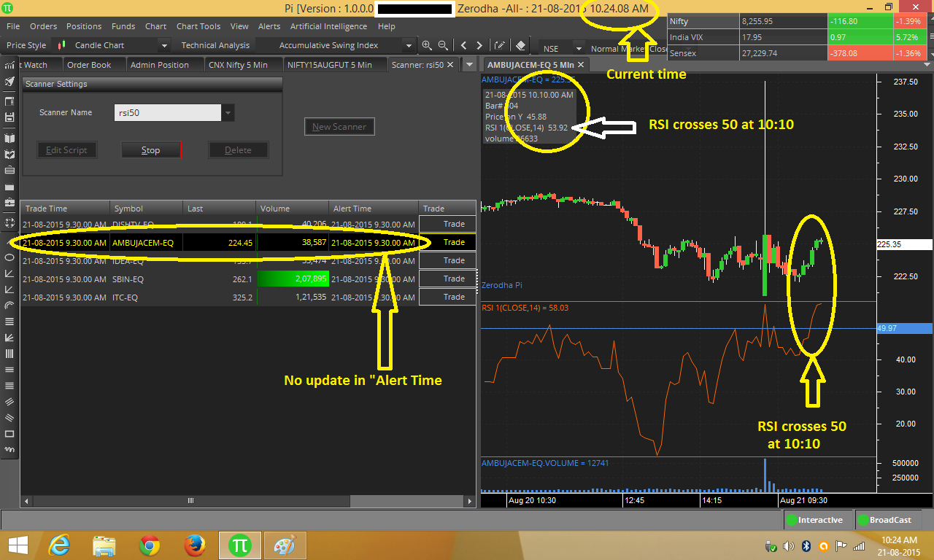The height and width of the screenshot is (560, 934).
Task: Open the File menu
Action: [x=13, y=26]
